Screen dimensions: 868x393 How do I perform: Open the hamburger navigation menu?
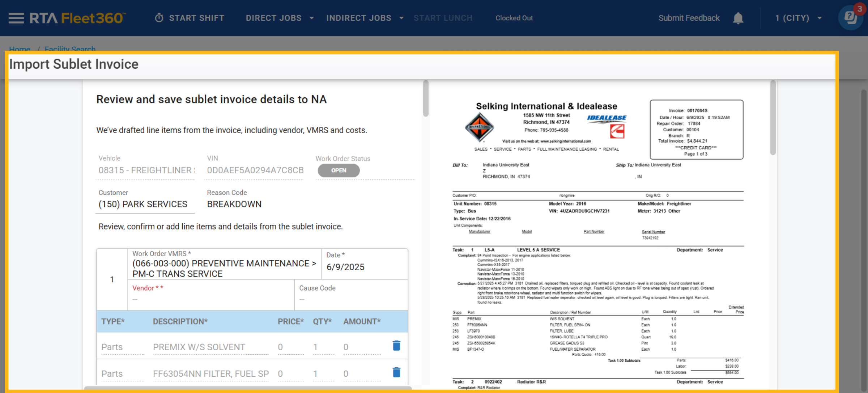tap(16, 18)
